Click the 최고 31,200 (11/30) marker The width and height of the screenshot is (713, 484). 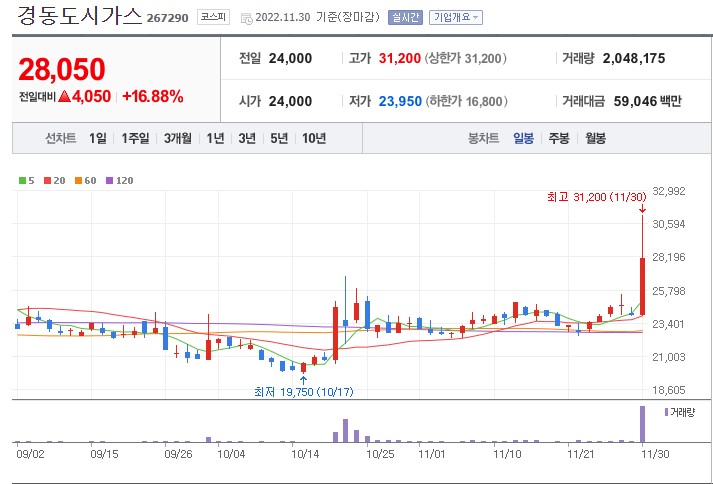coord(597,197)
